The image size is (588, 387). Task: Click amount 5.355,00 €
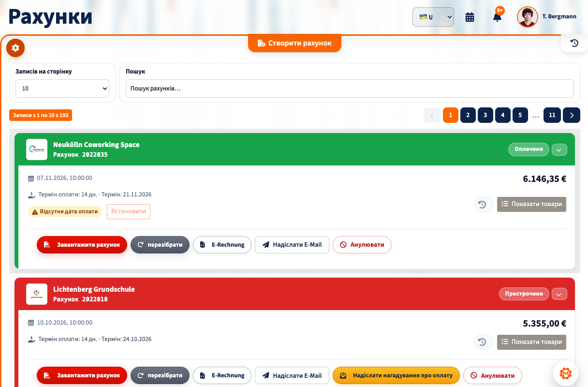[x=544, y=324]
